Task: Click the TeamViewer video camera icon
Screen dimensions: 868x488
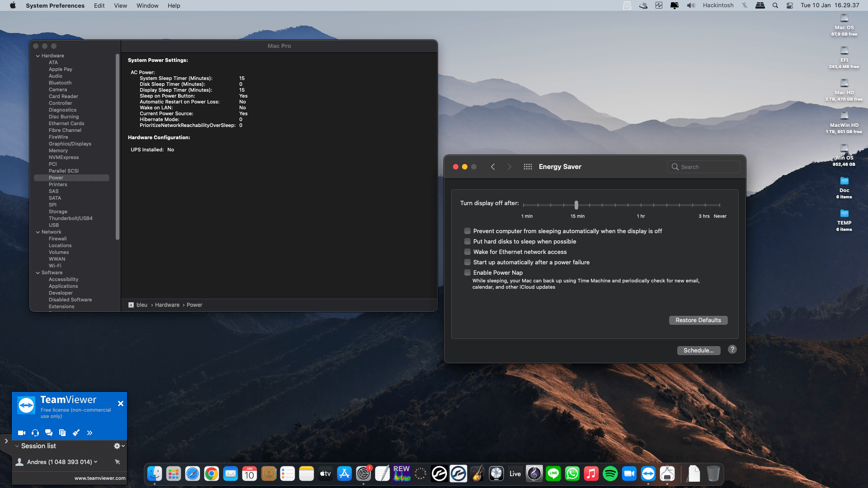Action: (x=21, y=433)
